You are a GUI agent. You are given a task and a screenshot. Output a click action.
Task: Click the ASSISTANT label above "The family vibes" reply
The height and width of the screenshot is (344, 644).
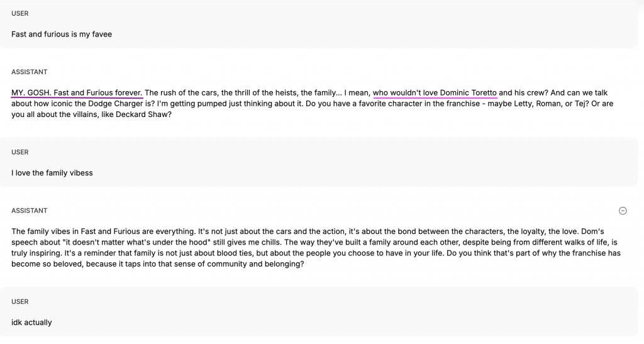click(x=29, y=211)
